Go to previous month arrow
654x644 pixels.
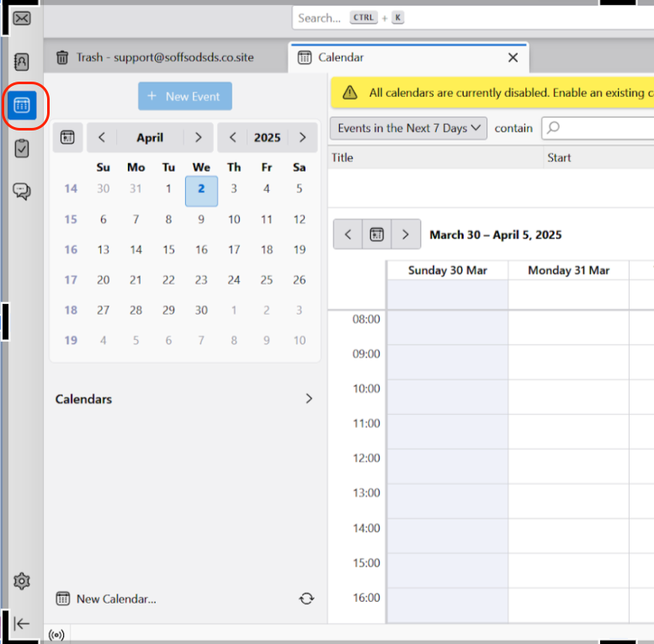click(x=102, y=137)
